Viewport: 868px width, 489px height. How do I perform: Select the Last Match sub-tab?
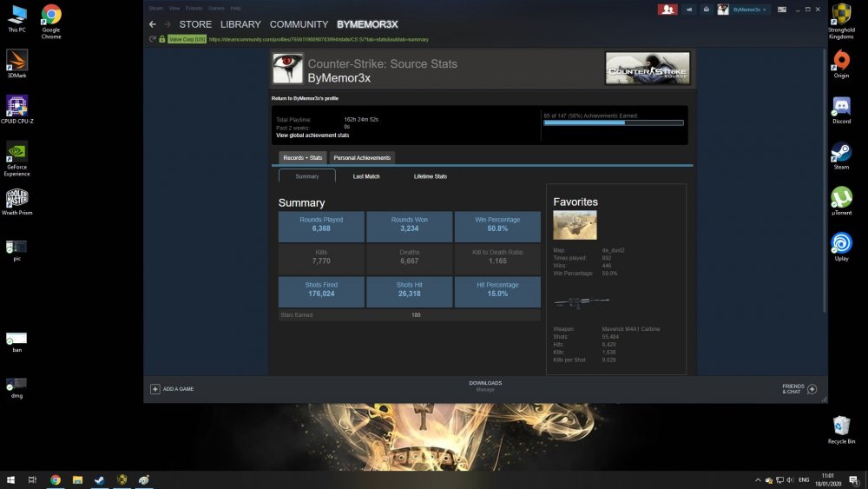pos(365,176)
